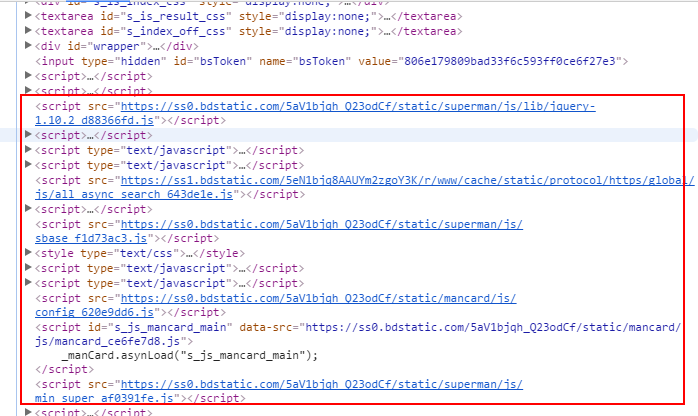This screenshot has height=416, width=698.
Task: Select the id="bsToken" attribute value
Action: click(x=223, y=61)
